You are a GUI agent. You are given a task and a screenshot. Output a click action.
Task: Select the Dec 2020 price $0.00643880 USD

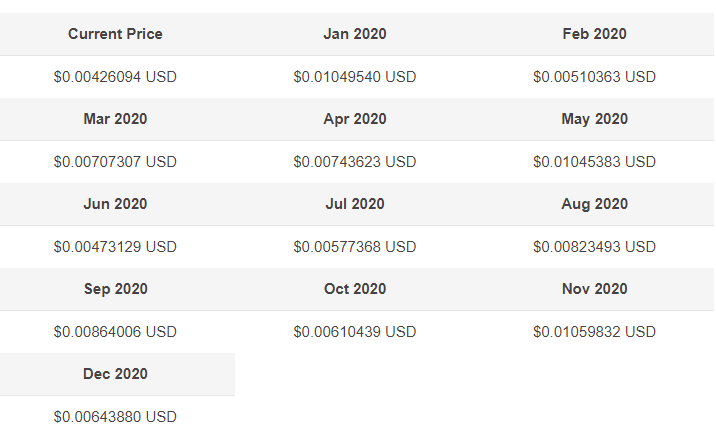(115, 417)
